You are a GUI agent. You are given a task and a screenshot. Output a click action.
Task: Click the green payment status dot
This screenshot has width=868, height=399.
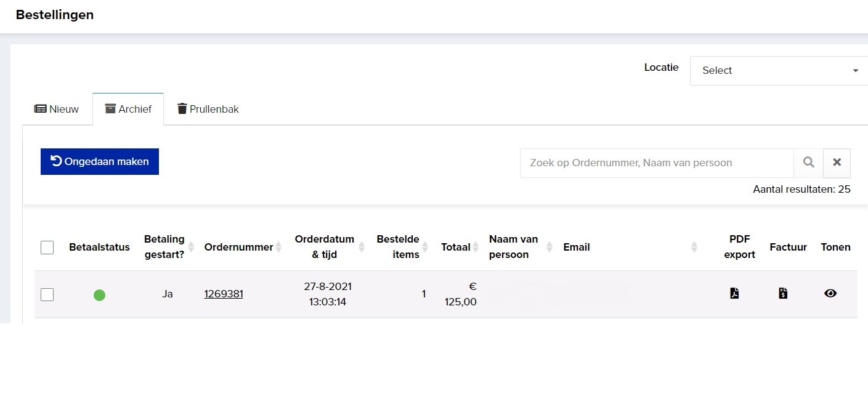click(x=99, y=295)
